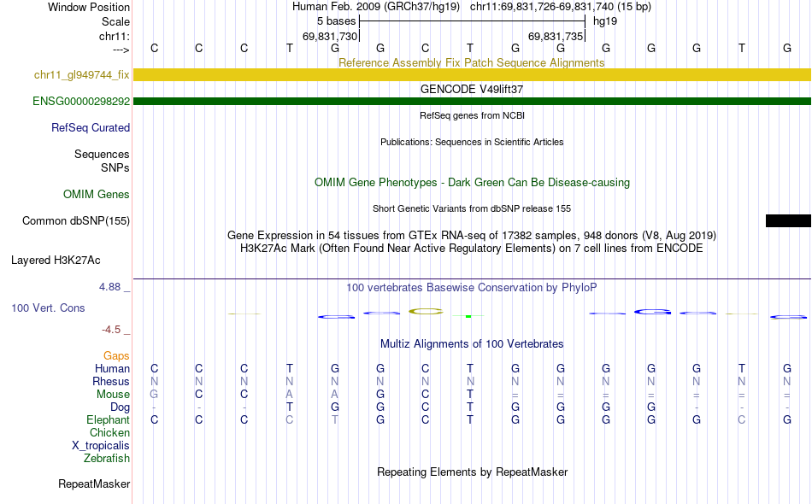Select the Zebrafish species row label
812x504 pixels.
coord(107,459)
